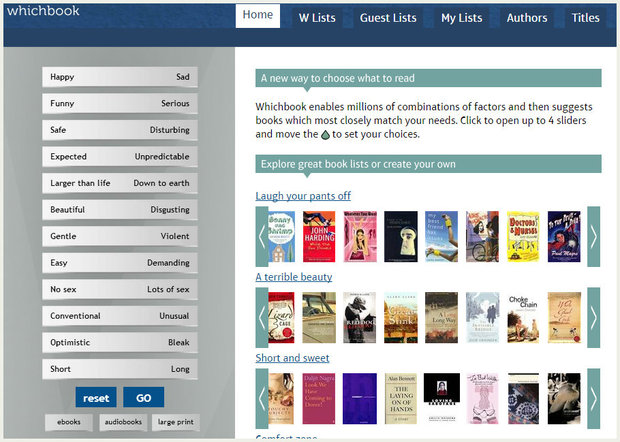Advance 'Short and sweet' carousel to the right
The width and height of the screenshot is (620, 442).
coord(593,398)
